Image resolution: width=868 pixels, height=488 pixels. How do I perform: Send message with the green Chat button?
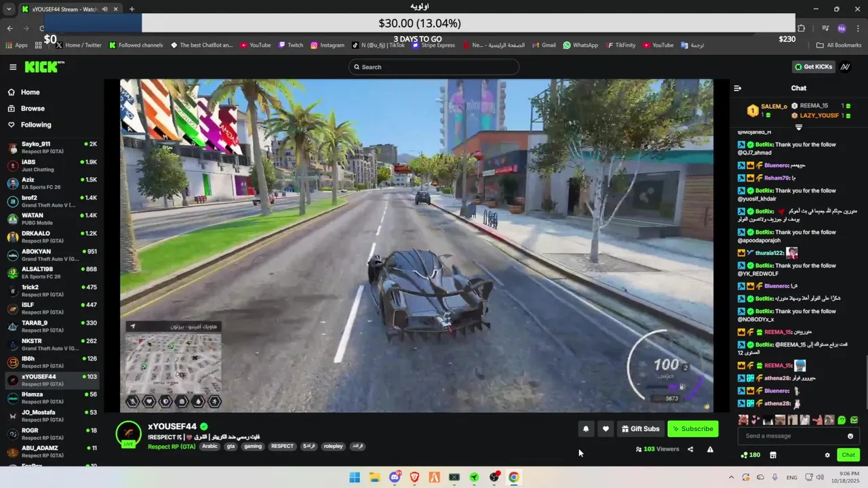coord(848,455)
